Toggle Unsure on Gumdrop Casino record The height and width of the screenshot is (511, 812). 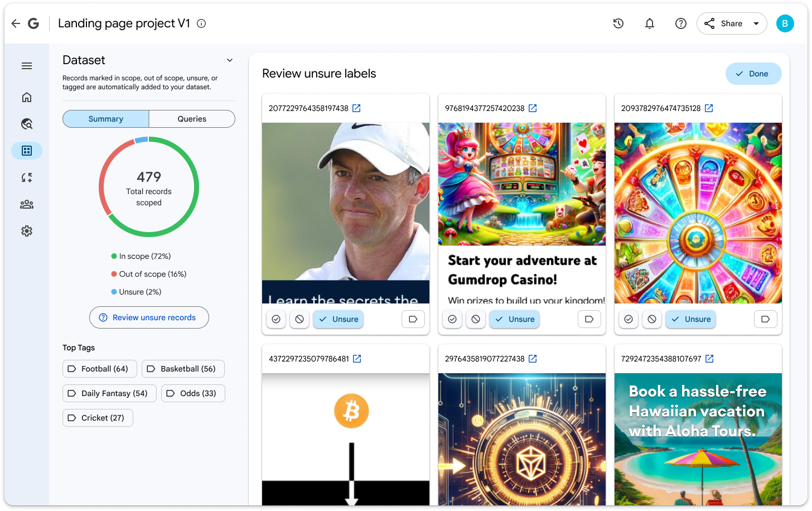click(515, 319)
